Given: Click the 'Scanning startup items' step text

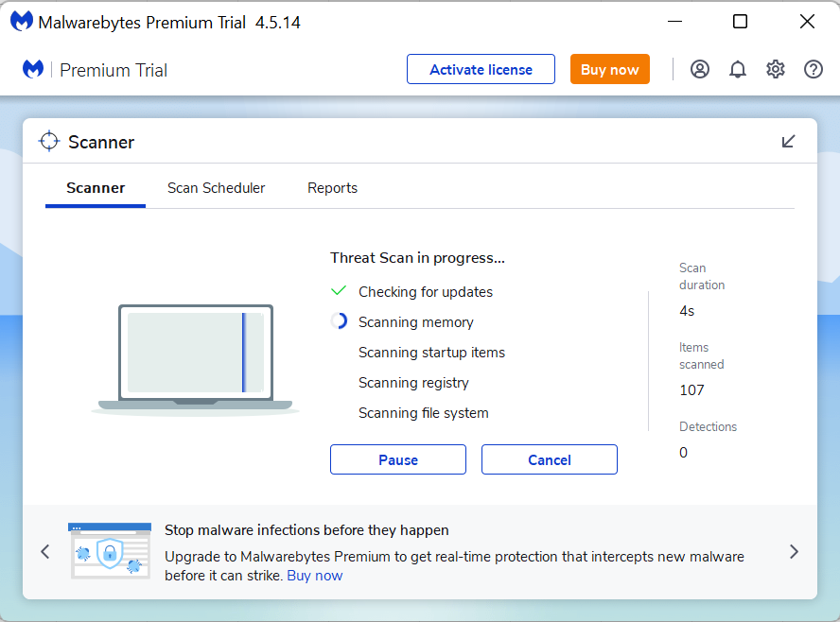Looking at the screenshot, I should [431, 353].
